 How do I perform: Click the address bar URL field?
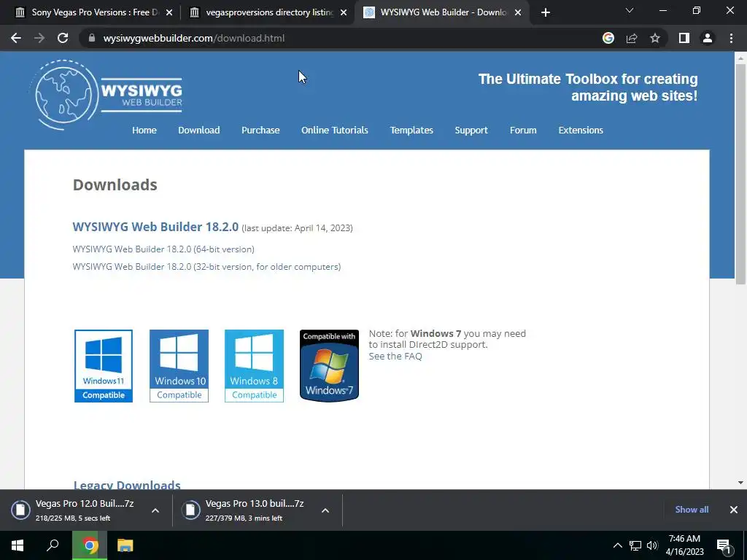tap(343, 38)
